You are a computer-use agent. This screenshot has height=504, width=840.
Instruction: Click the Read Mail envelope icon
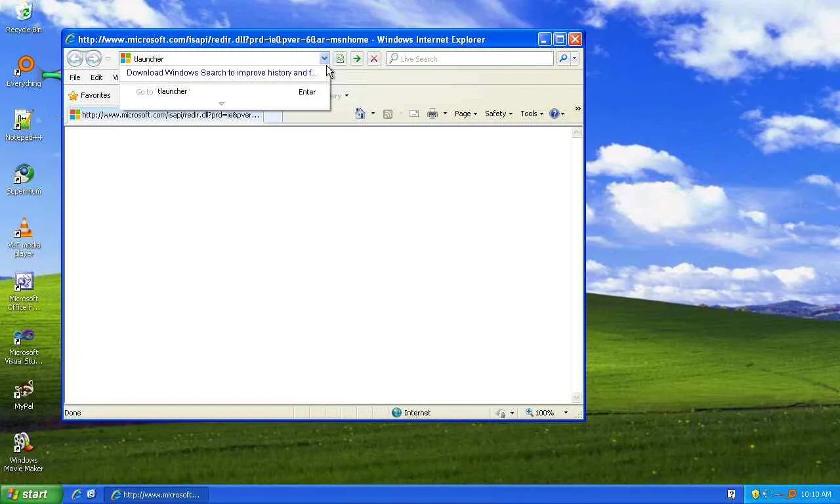pos(414,114)
